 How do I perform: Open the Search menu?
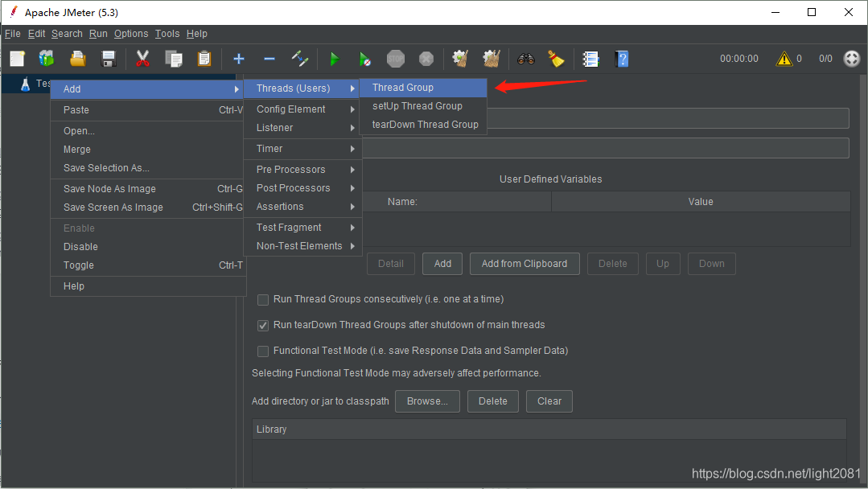67,34
